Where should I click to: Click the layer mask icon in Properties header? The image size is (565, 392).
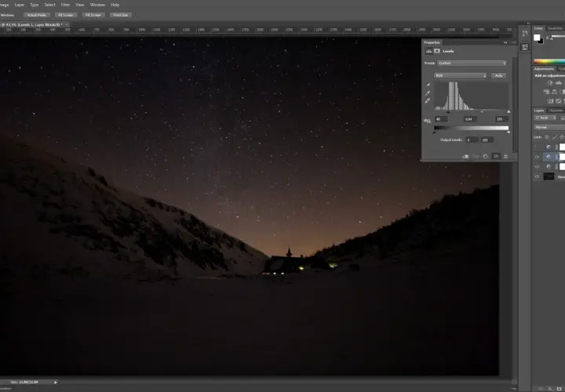pyautogui.click(x=437, y=51)
